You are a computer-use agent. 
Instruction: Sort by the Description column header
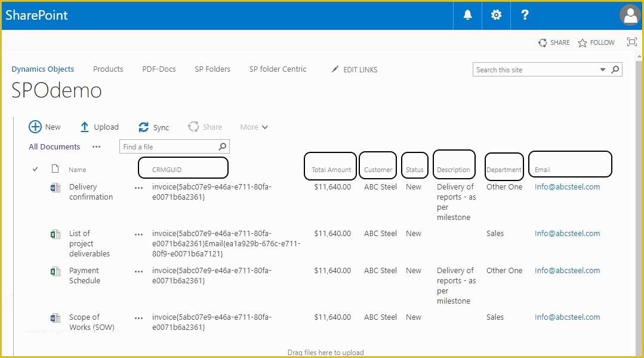pyautogui.click(x=454, y=170)
